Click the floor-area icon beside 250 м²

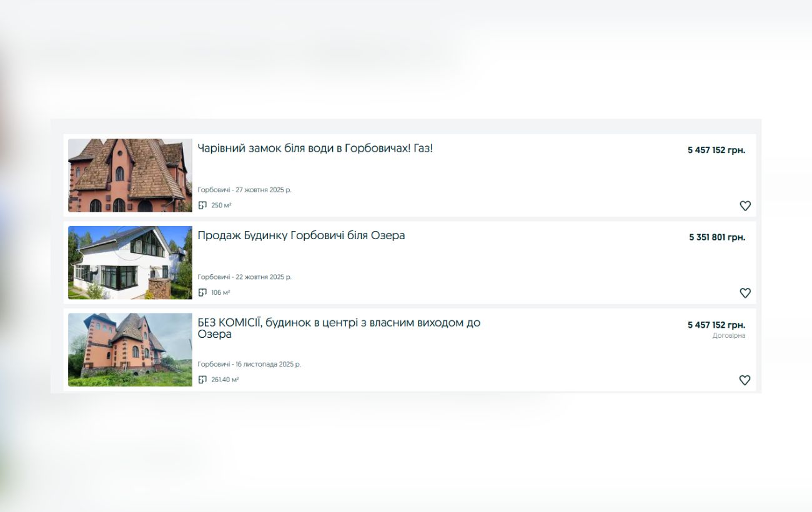click(202, 205)
